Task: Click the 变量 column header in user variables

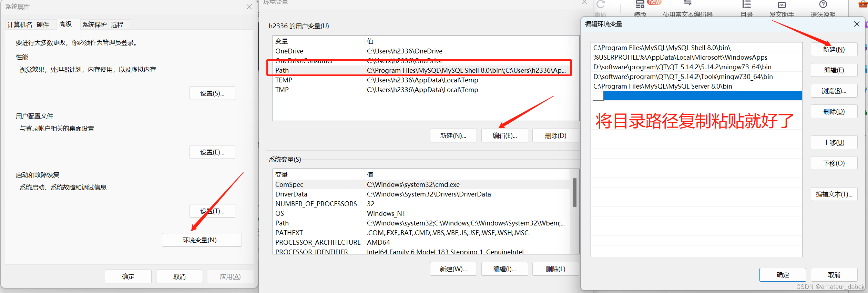Action: tap(318, 41)
